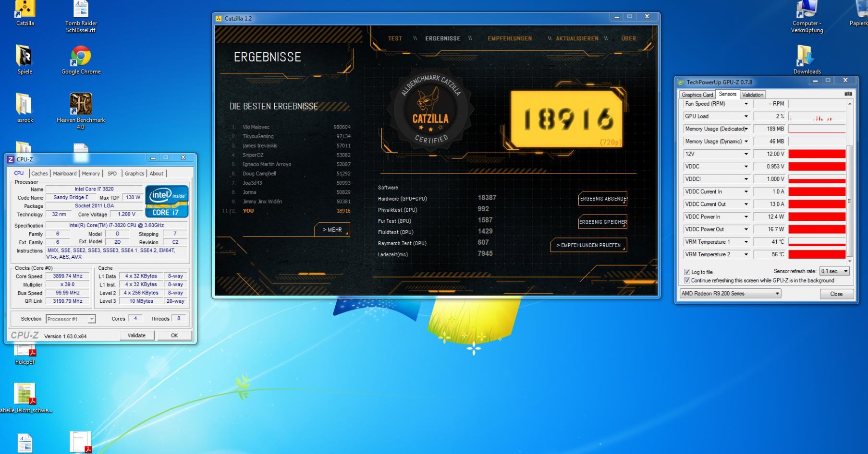Click the CPU-Z title bar icon

(11, 159)
